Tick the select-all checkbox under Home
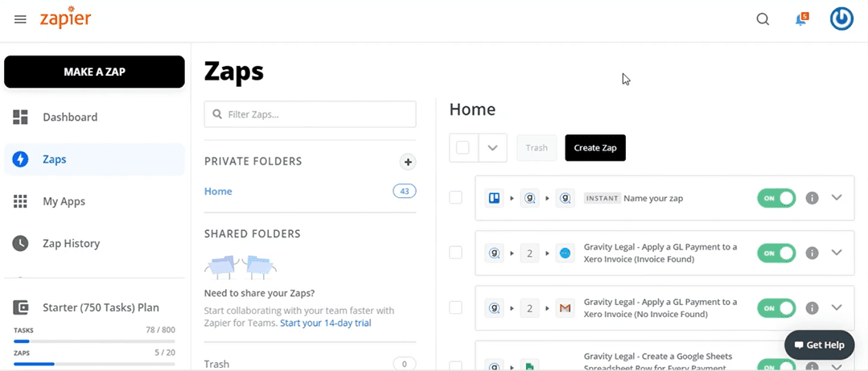The width and height of the screenshot is (868, 371). point(463,148)
